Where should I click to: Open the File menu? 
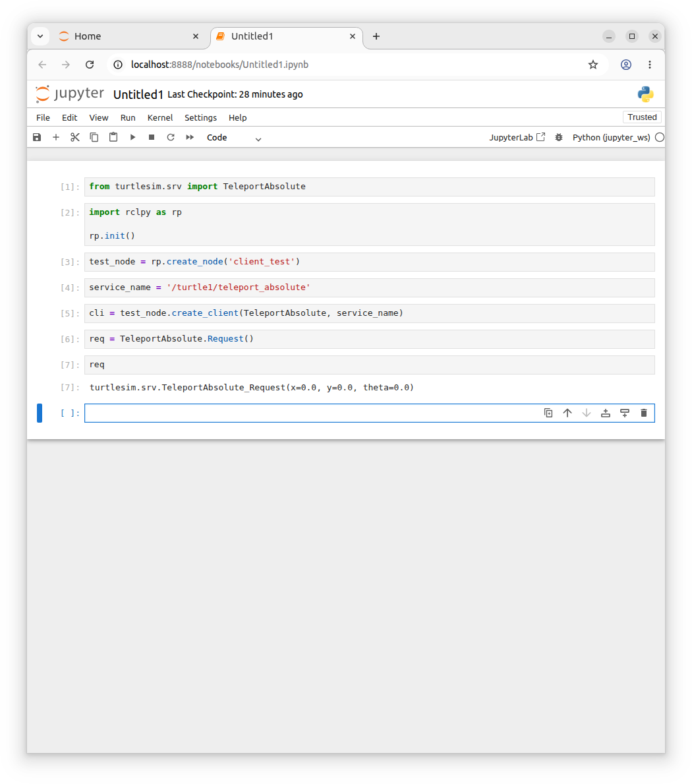point(43,117)
